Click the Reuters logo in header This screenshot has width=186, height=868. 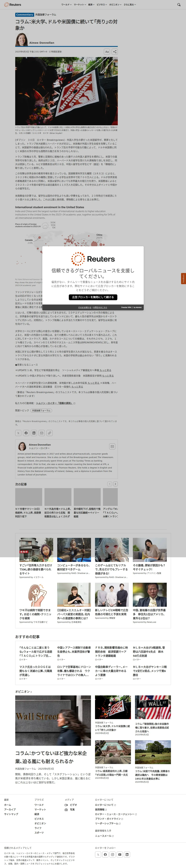coord(12,5)
